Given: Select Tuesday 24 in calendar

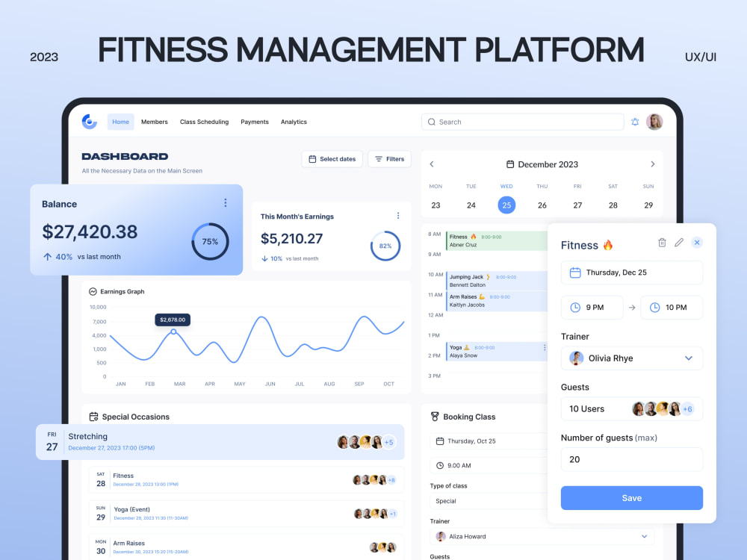Looking at the screenshot, I should point(471,205).
